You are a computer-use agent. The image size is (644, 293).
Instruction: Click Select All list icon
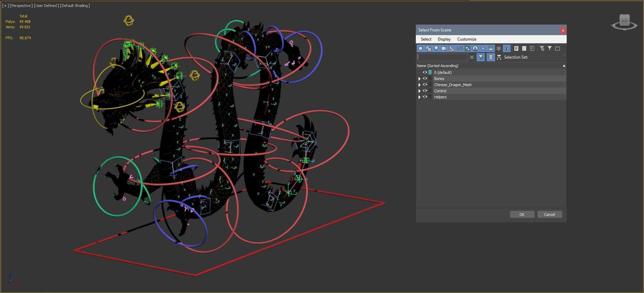[516, 49]
